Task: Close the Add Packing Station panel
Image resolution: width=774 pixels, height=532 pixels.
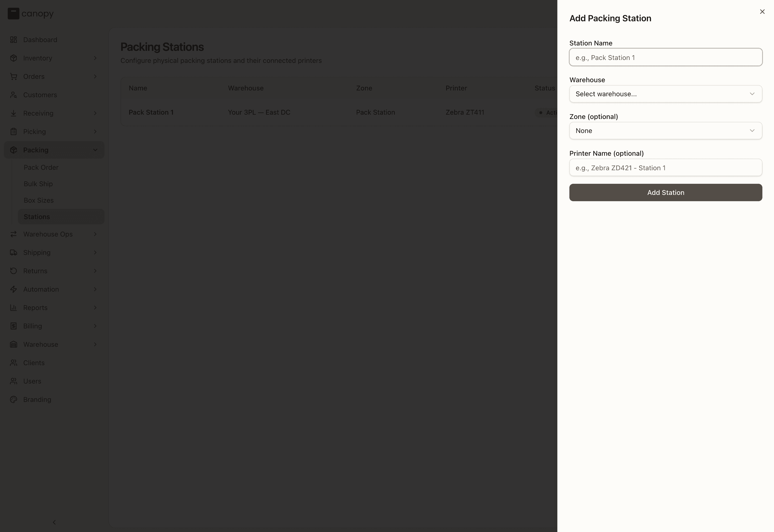Action: 762,12
